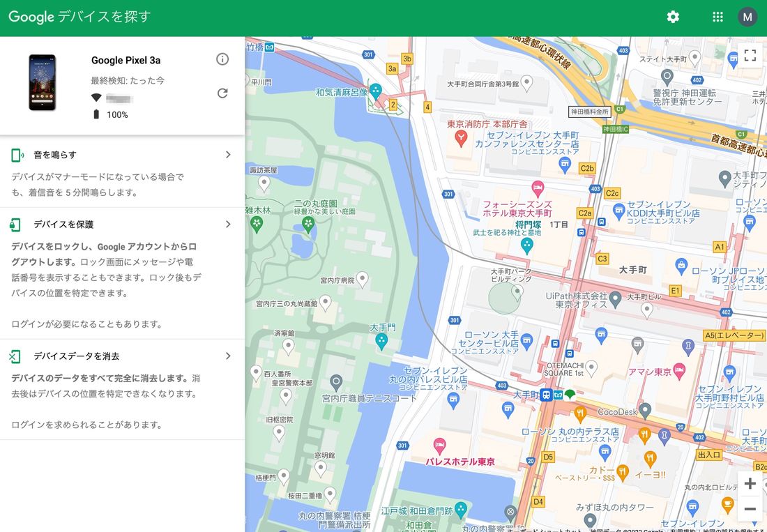Click the OTEMACHI SQUARE 1st pin
This screenshot has width=767, height=532.
click(591, 367)
